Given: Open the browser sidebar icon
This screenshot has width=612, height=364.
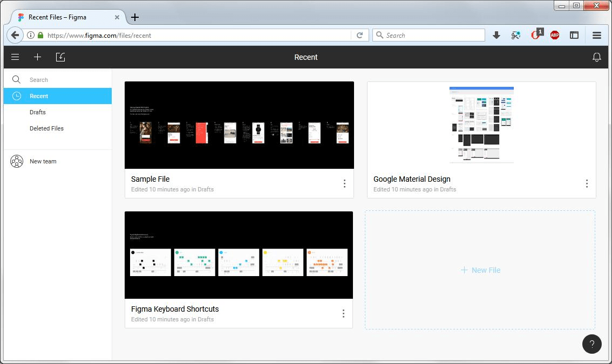Looking at the screenshot, I should tap(574, 35).
